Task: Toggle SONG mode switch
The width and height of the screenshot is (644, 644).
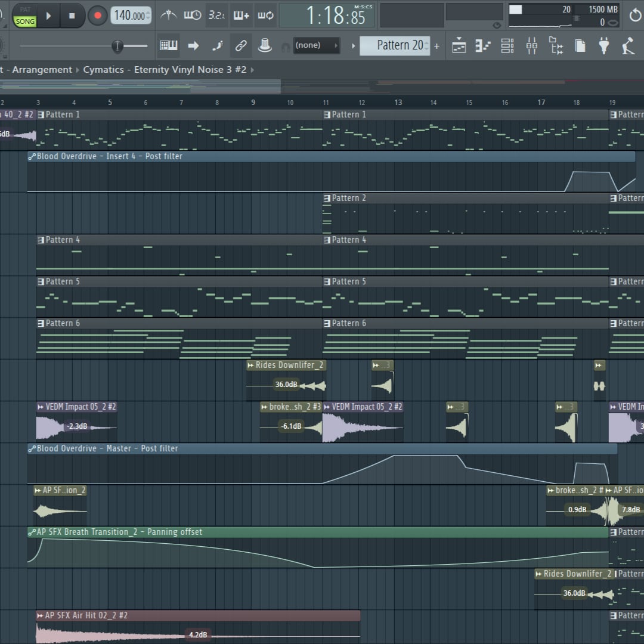Action: pyautogui.click(x=25, y=21)
